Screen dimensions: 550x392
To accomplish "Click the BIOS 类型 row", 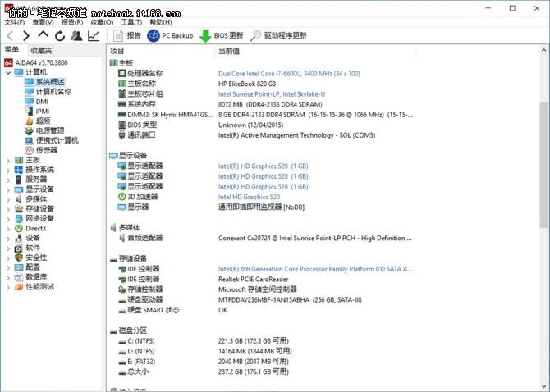I will coord(261,125).
